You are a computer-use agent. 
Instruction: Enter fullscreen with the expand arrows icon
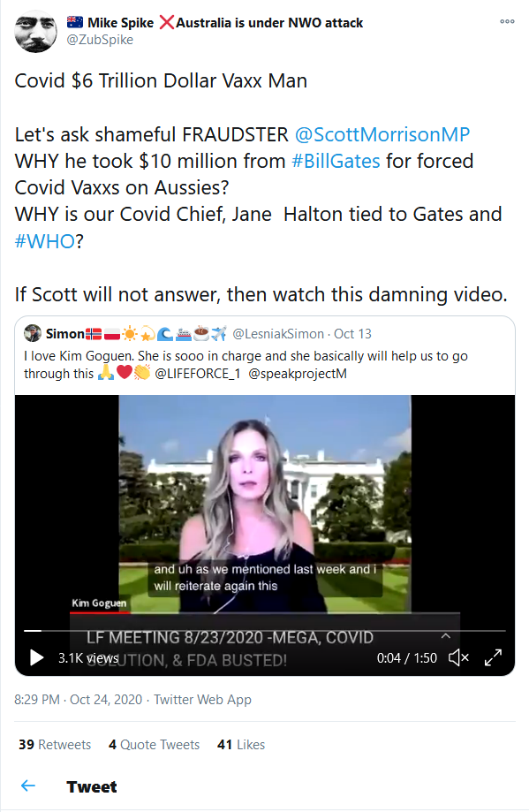pos(493,657)
